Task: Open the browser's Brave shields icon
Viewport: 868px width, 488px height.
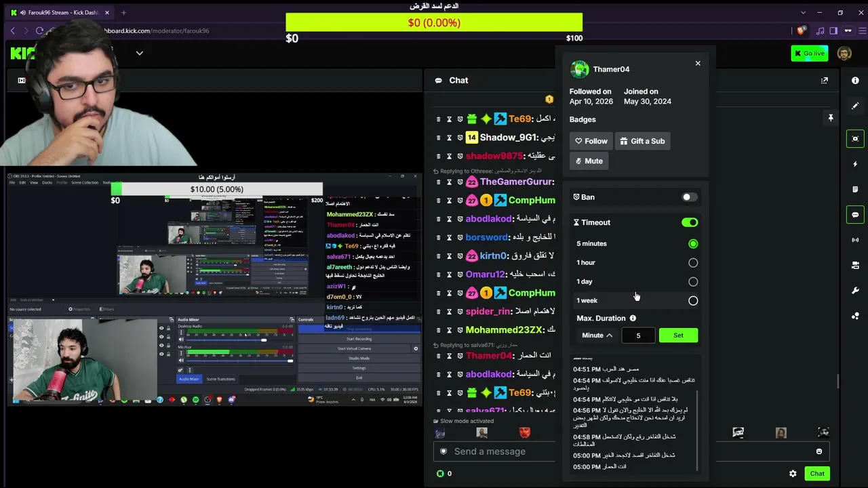Action: tap(802, 30)
